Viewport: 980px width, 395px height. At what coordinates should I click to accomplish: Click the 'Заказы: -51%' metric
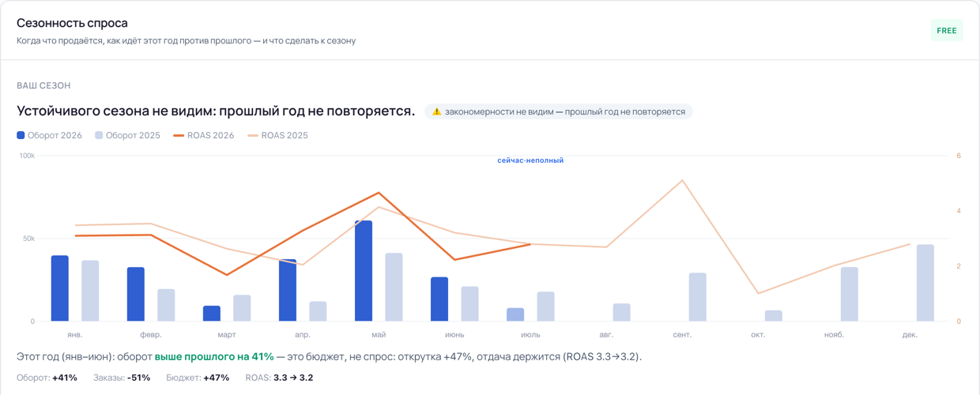122,378
